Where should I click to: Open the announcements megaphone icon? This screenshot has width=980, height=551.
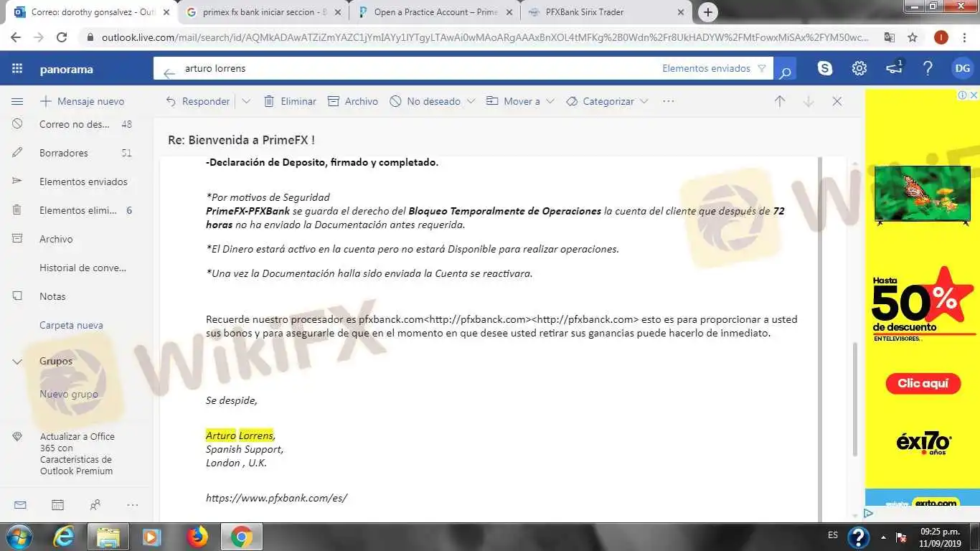(x=894, y=68)
